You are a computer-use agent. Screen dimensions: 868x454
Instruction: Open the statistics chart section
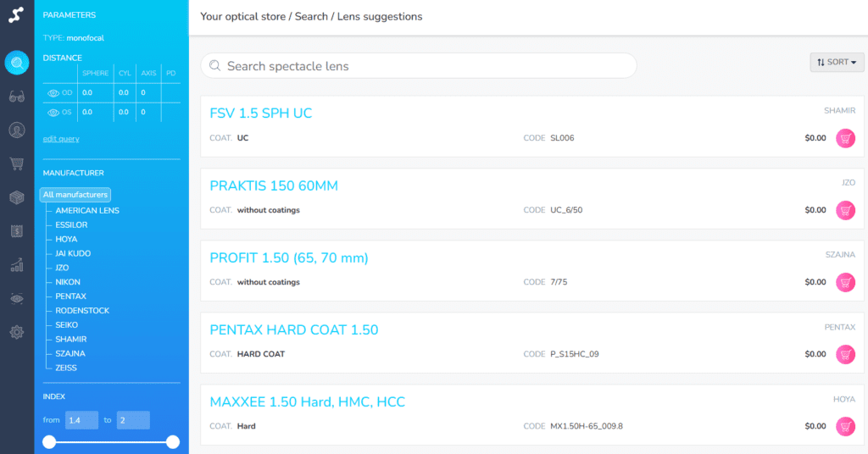pyautogui.click(x=17, y=265)
